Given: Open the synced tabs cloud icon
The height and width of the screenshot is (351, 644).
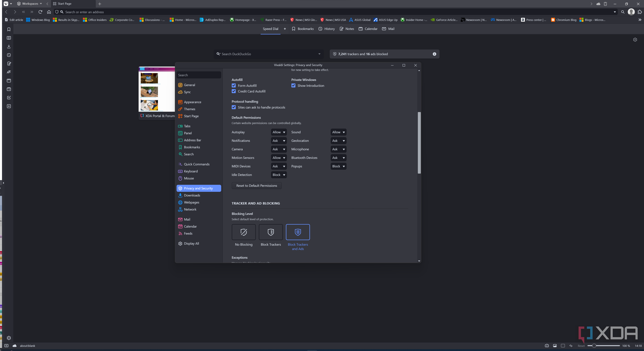Looking at the screenshot, I should [598, 4].
